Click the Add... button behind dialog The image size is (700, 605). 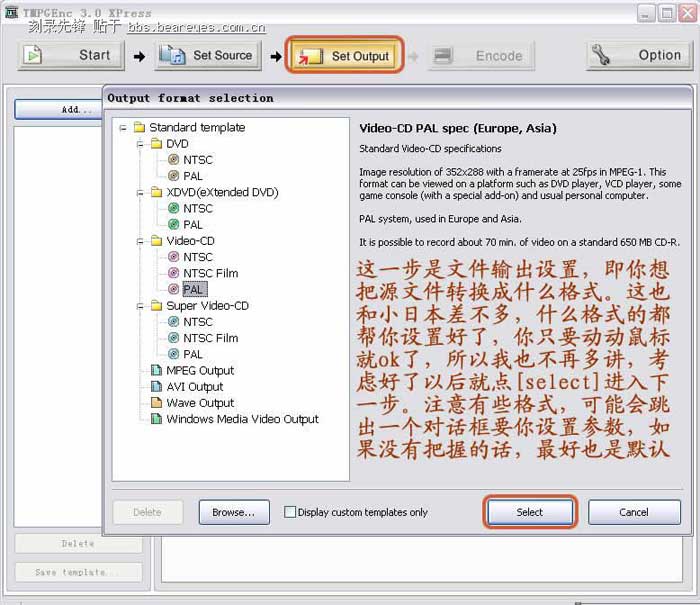59,109
